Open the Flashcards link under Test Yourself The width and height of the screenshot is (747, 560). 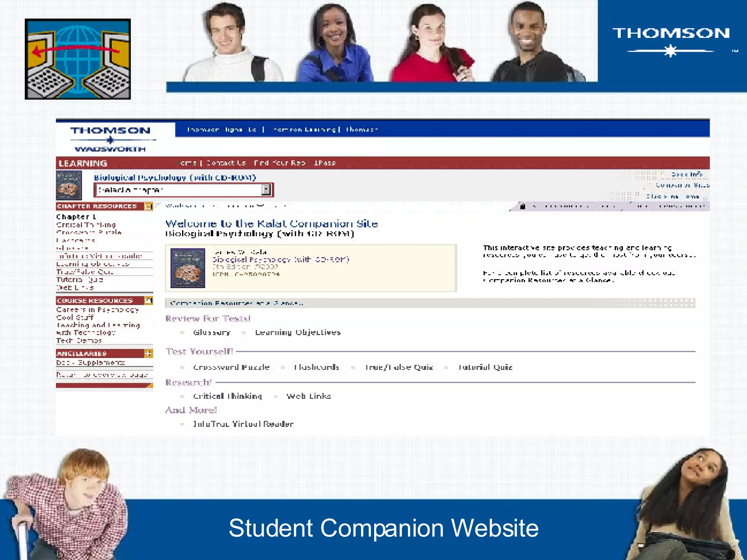(316, 367)
